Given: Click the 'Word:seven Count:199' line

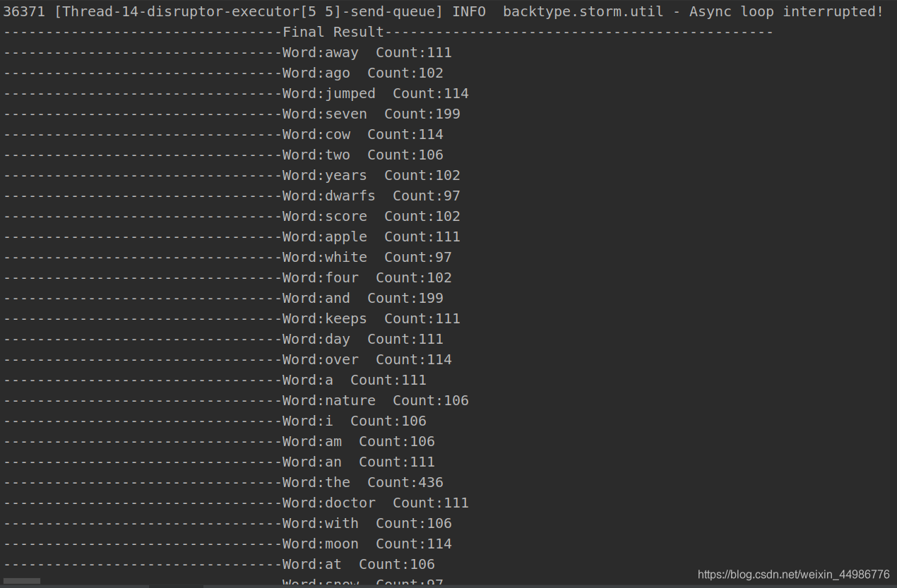Looking at the screenshot, I should (231, 114).
